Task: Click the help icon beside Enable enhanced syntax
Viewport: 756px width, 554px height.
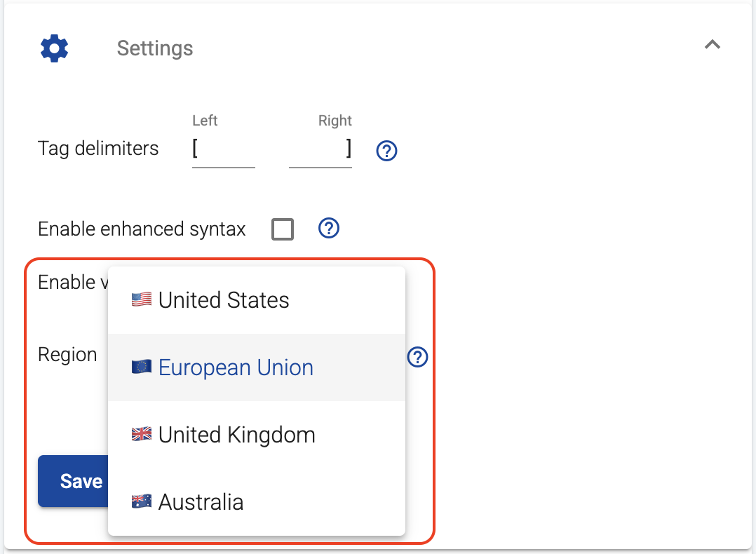Action: coord(328,229)
